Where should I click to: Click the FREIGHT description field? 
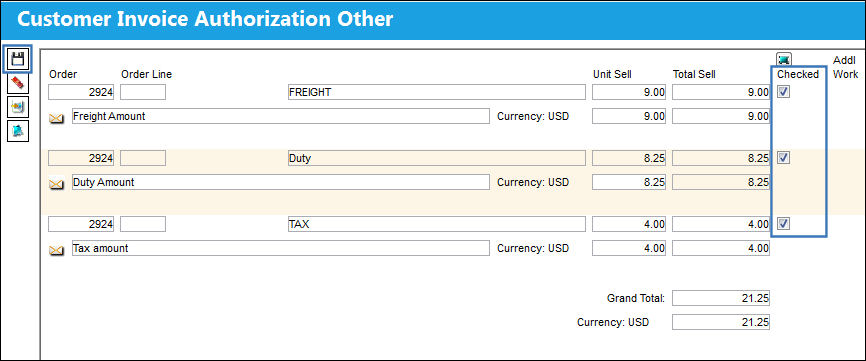click(436, 92)
